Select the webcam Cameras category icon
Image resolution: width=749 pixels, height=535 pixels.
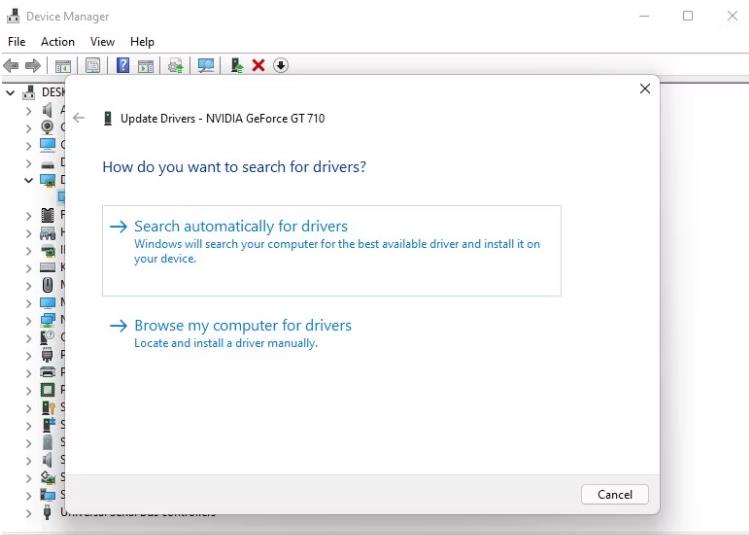click(x=47, y=127)
